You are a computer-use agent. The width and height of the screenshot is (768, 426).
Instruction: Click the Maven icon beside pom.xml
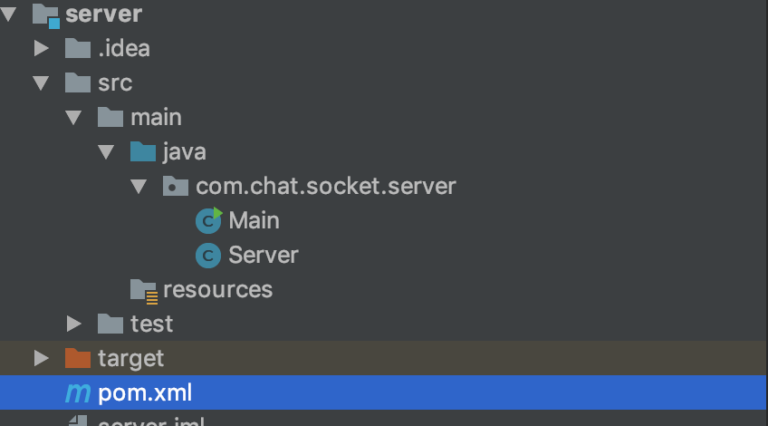[x=78, y=393]
